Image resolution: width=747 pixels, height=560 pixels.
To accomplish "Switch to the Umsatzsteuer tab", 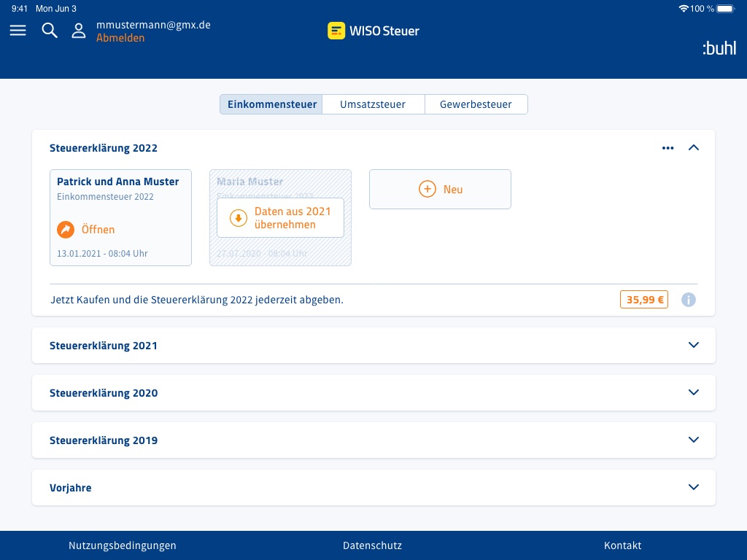I will [373, 104].
